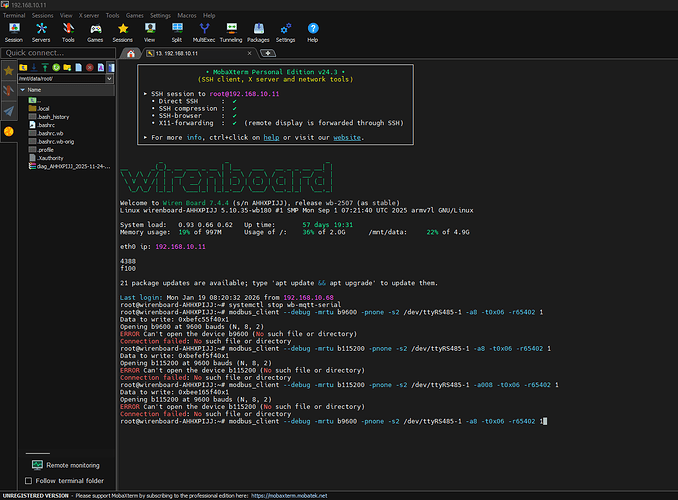Image resolution: width=678 pixels, height=500 pixels.
Task: Open the Macros menu
Action: coord(187,16)
